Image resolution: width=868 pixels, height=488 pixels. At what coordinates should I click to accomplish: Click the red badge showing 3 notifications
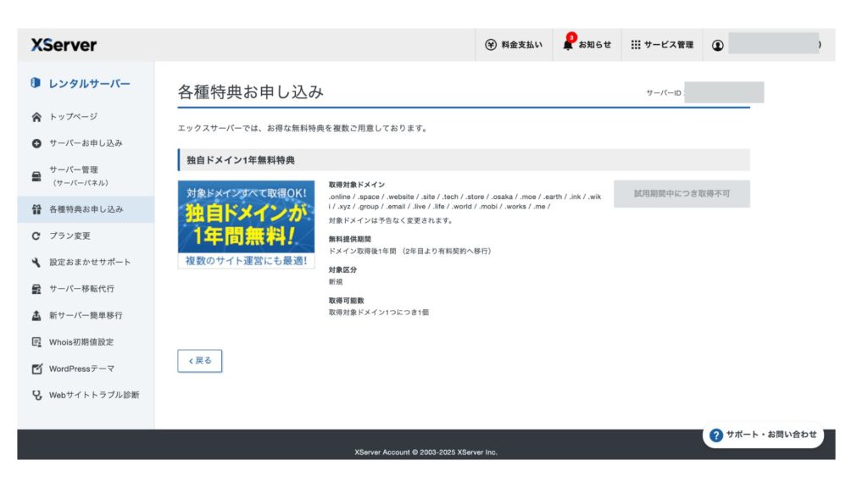570,37
